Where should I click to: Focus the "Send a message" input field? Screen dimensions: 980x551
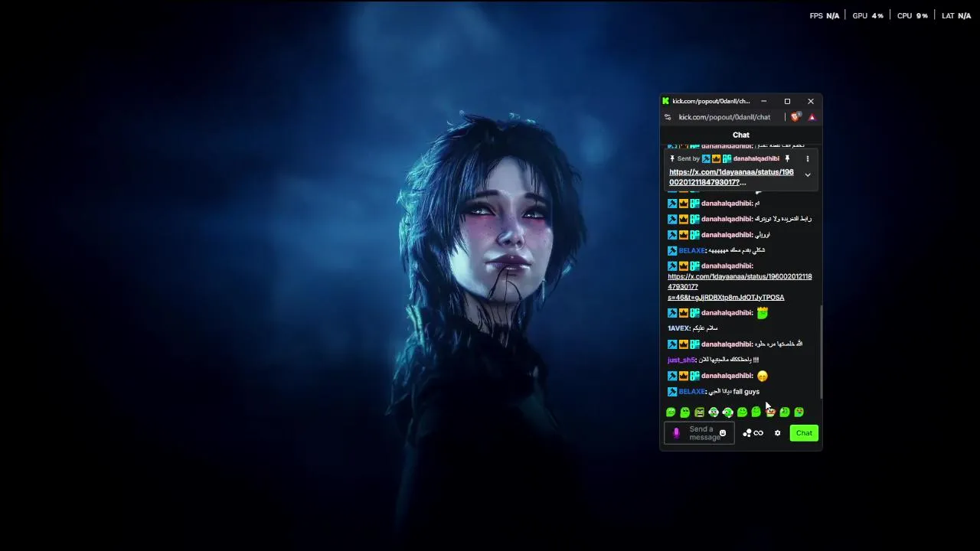coord(699,433)
